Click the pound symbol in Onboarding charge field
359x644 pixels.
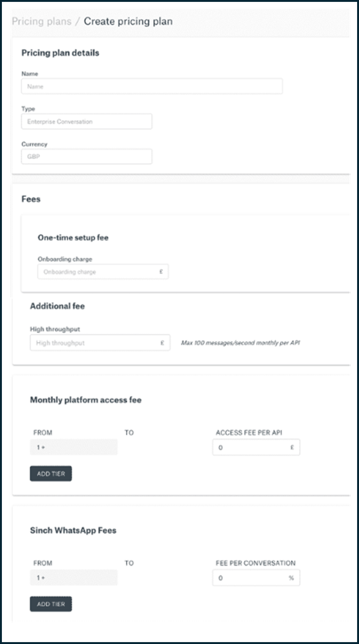161,272
